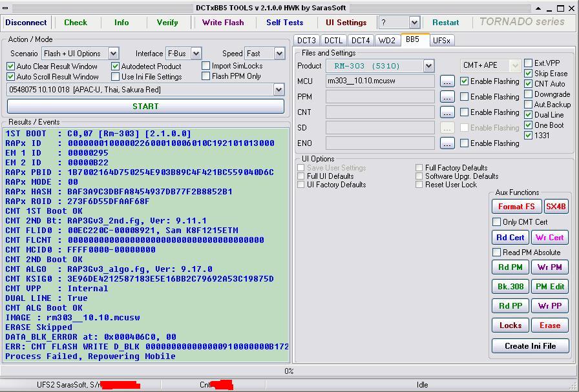This screenshot has height=392, width=579.
Task: Open the product code variant dropdown
Action: tap(279, 90)
